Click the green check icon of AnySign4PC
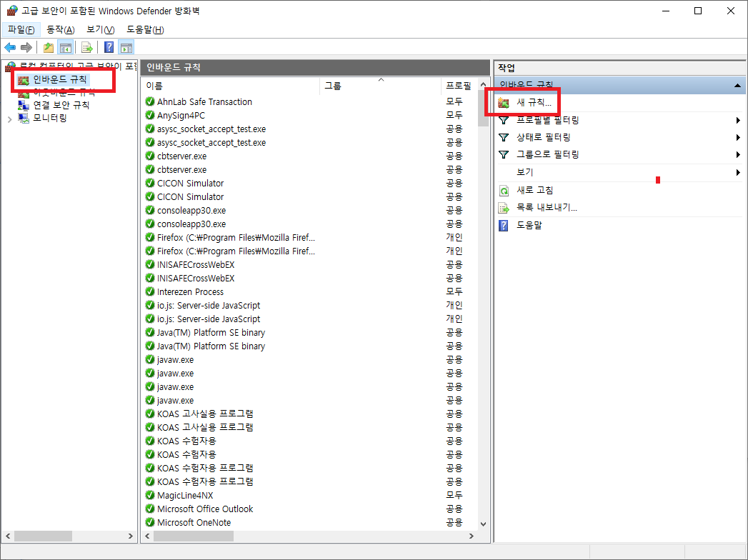Screen dimensions: 748x560 point(150,116)
